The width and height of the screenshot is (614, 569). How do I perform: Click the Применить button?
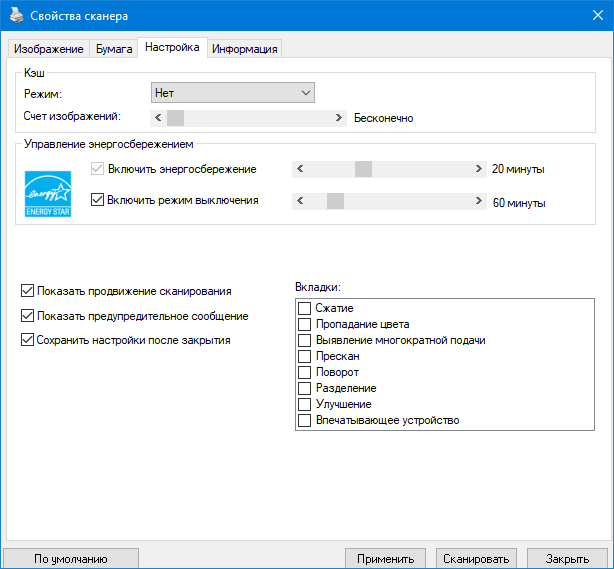pos(385,558)
